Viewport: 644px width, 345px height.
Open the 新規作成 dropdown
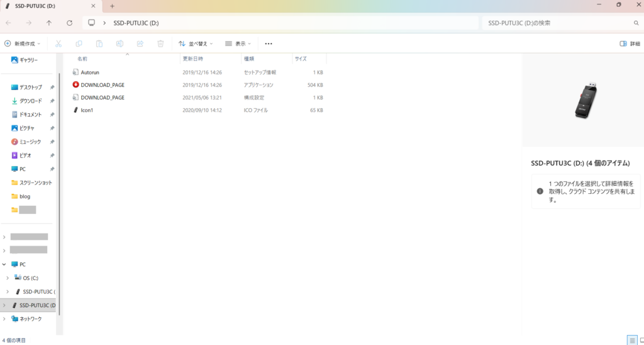[x=22, y=44]
